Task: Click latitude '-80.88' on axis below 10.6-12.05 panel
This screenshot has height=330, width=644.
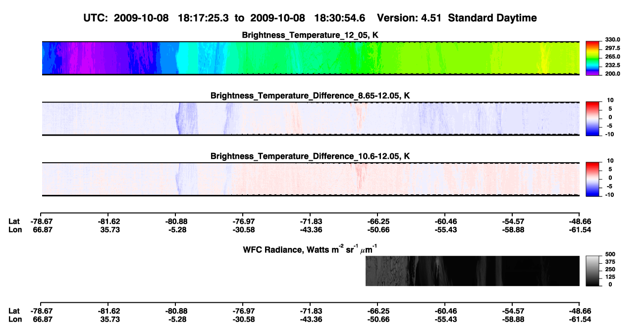Action: (x=176, y=221)
